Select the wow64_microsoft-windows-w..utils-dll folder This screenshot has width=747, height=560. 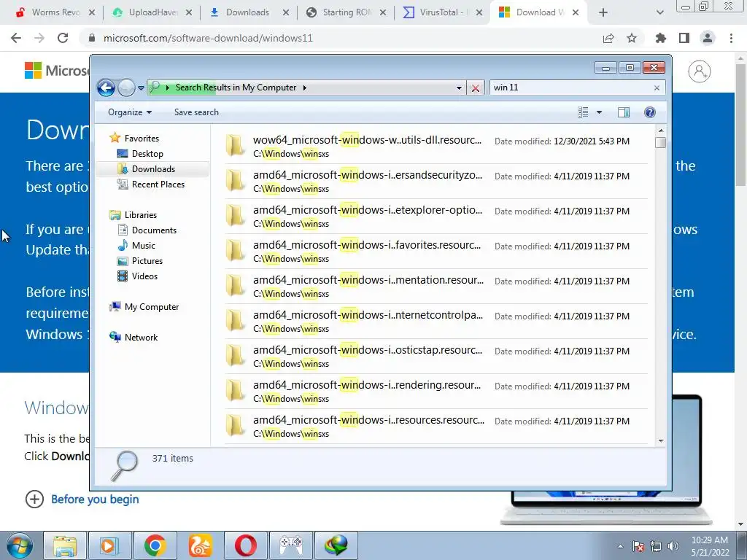point(436,147)
